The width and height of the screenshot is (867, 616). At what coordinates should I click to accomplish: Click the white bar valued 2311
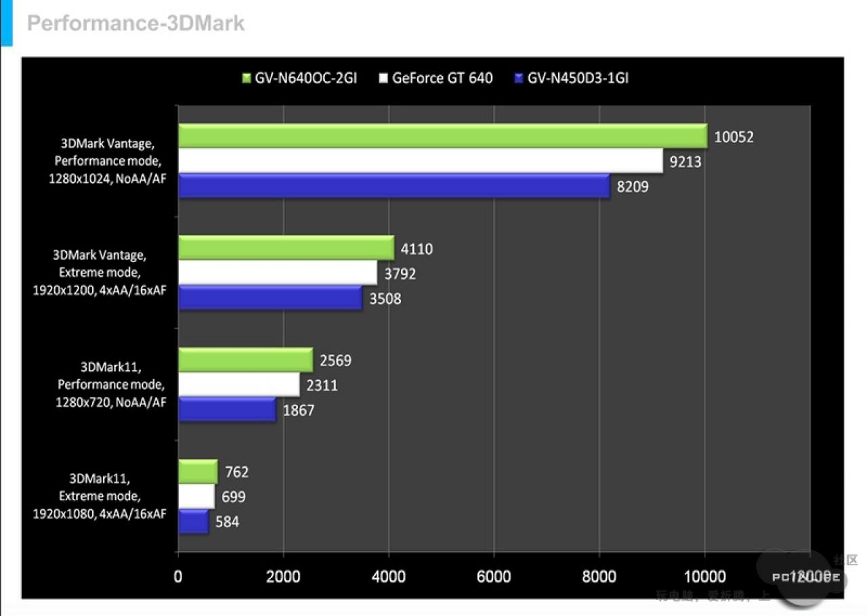click(239, 384)
